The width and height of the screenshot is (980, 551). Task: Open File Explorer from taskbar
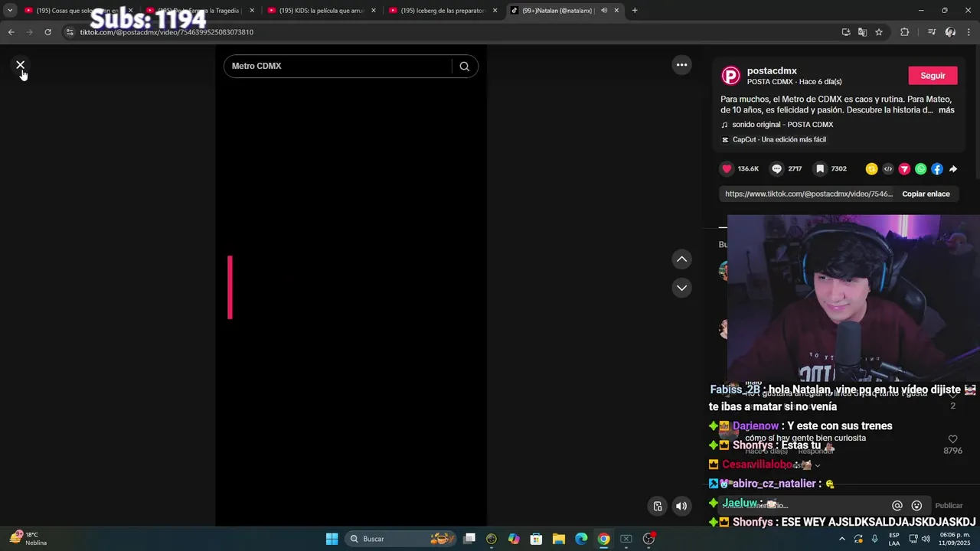tap(559, 539)
